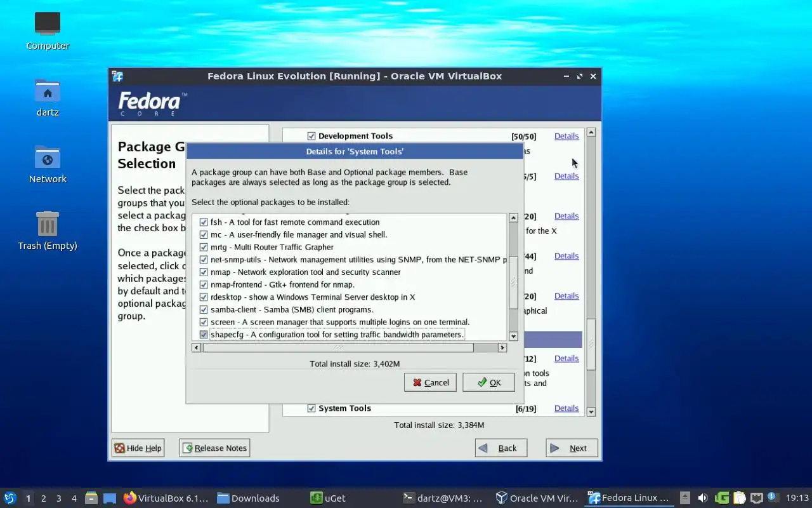
Task: Open the Lubuntu start menu
Action: coord(10,498)
